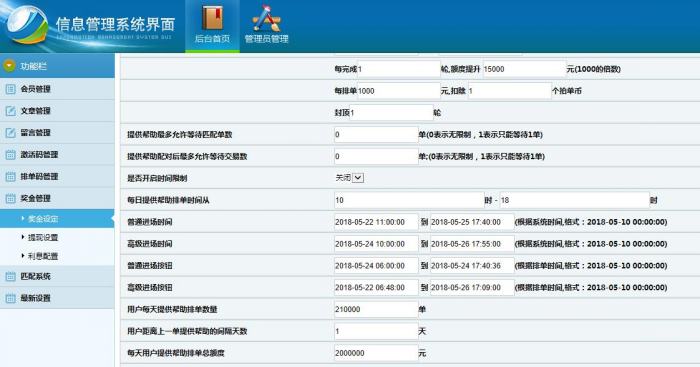The height and width of the screenshot is (367, 700).
Task: Open the 是否开启时间限制 dropdown
Action: [358, 178]
